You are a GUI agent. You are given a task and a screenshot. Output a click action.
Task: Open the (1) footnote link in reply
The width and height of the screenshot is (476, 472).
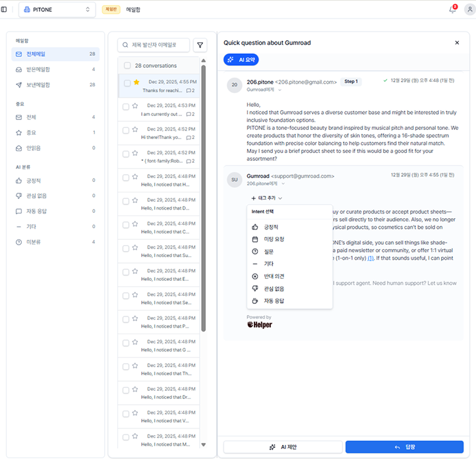371,258
